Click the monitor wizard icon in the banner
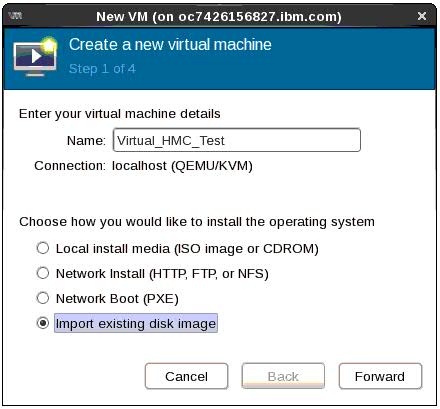This screenshot has height=409, width=440. (x=35, y=57)
